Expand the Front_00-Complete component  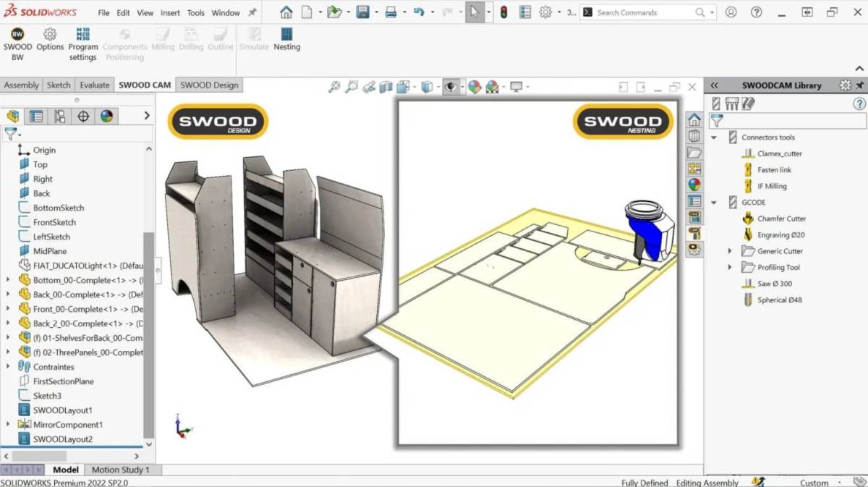click(x=8, y=309)
